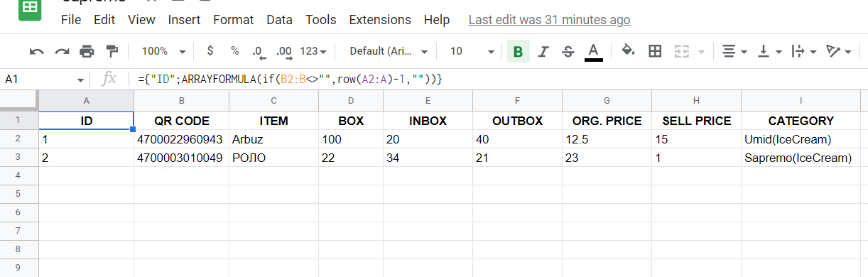Viewport: 868px width, 277px height.
Task: Click the Fill color paint bucket
Action: pyautogui.click(x=628, y=51)
